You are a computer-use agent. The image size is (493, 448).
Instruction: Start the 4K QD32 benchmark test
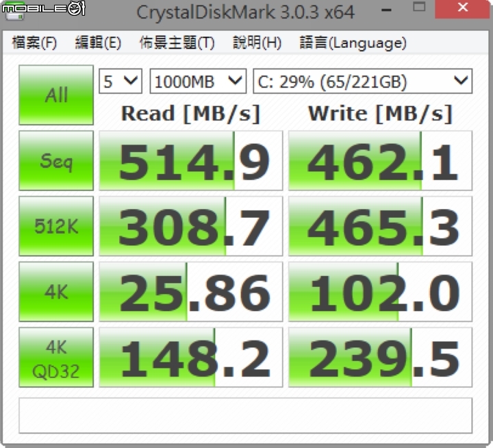(x=56, y=357)
